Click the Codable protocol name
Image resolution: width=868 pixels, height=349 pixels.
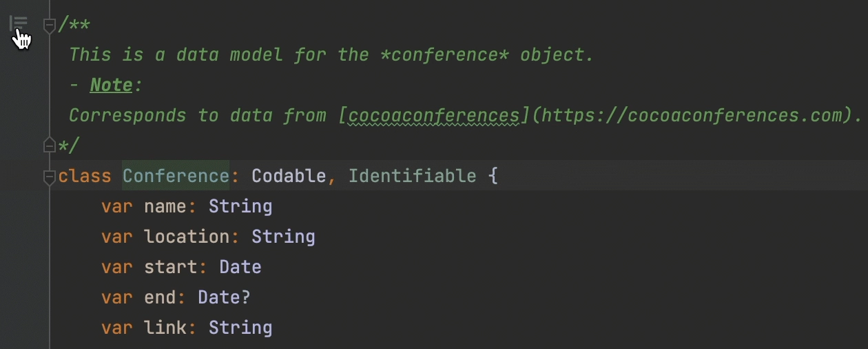point(289,176)
